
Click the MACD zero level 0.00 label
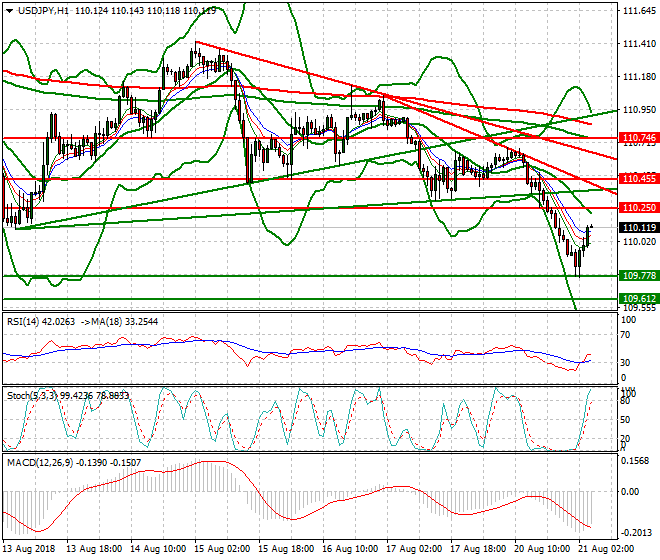(x=630, y=492)
